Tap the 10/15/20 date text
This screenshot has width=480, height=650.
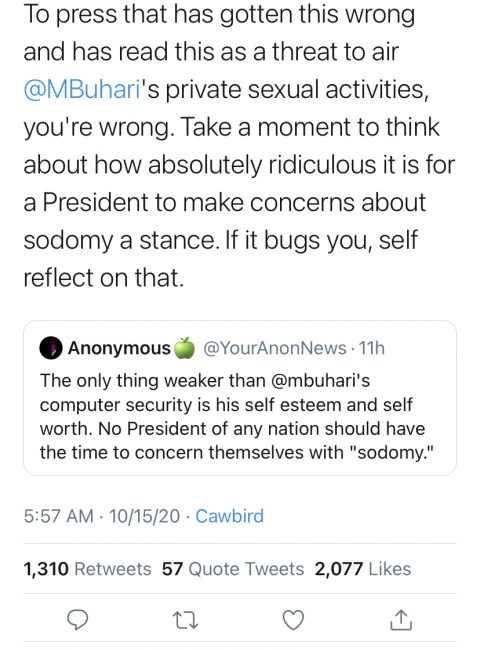[x=145, y=516]
